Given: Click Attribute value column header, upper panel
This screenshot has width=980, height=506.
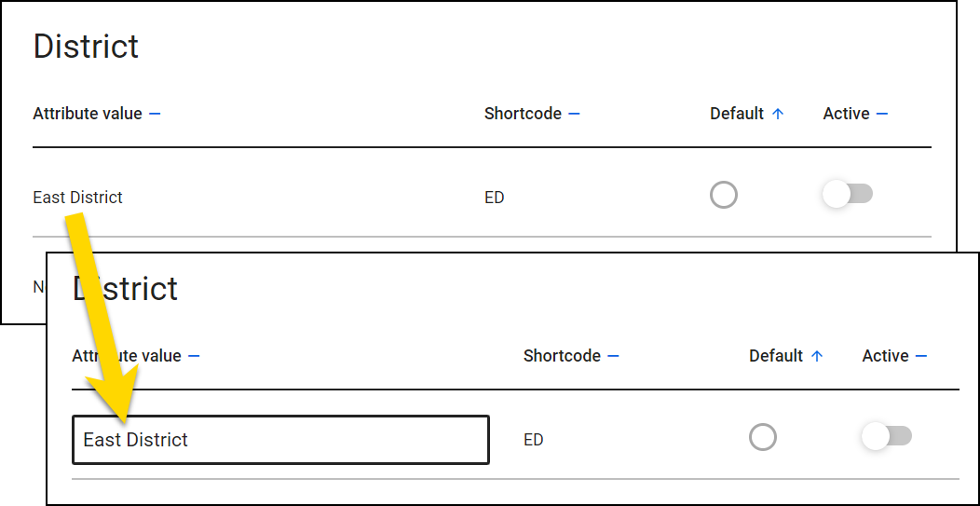Looking at the screenshot, I should coord(88,114).
